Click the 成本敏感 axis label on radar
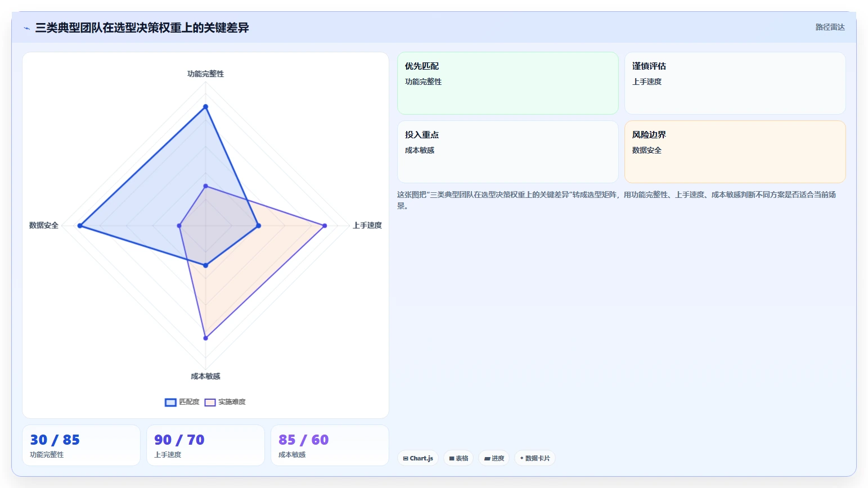Screen dimensions: 868x488 pyautogui.click(x=205, y=376)
